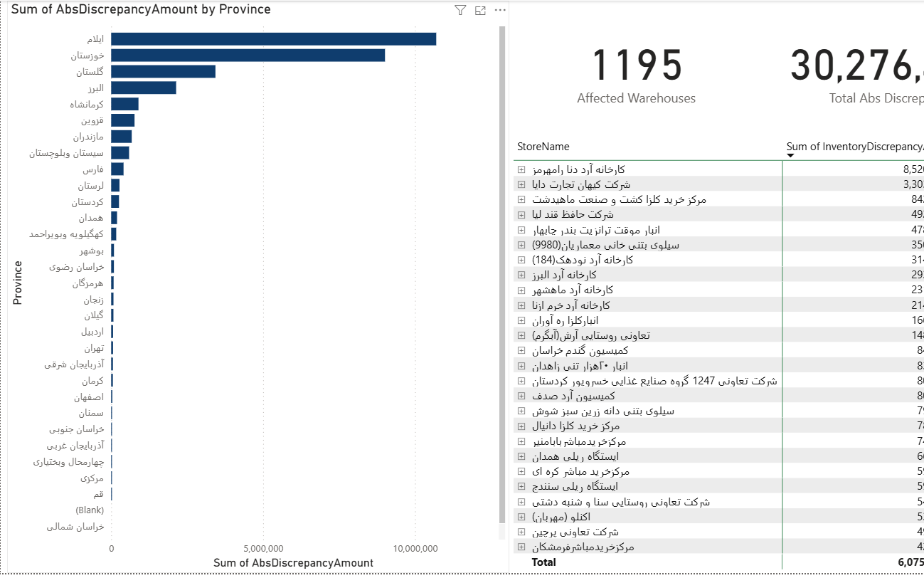Click the خراسان رضوی province axis label
The height and width of the screenshot is (578, 924).
[77, 267]
